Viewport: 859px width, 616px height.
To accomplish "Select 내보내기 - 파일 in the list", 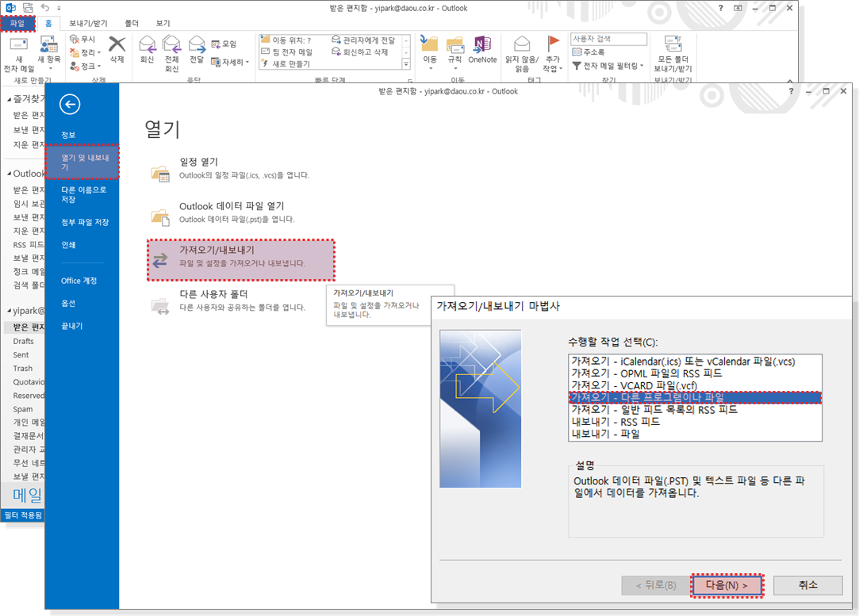I will click(x=605, y=434).
